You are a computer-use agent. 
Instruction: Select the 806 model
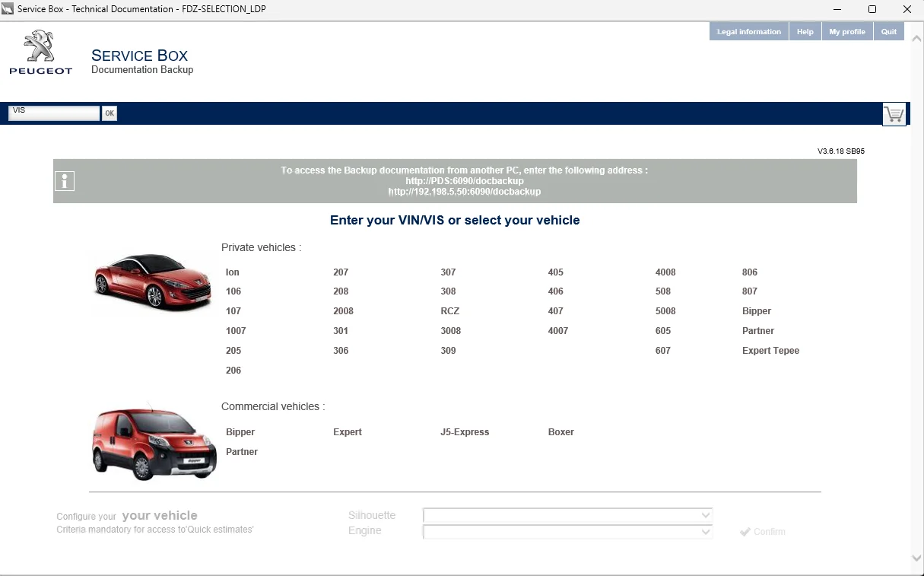click(750, 272)
